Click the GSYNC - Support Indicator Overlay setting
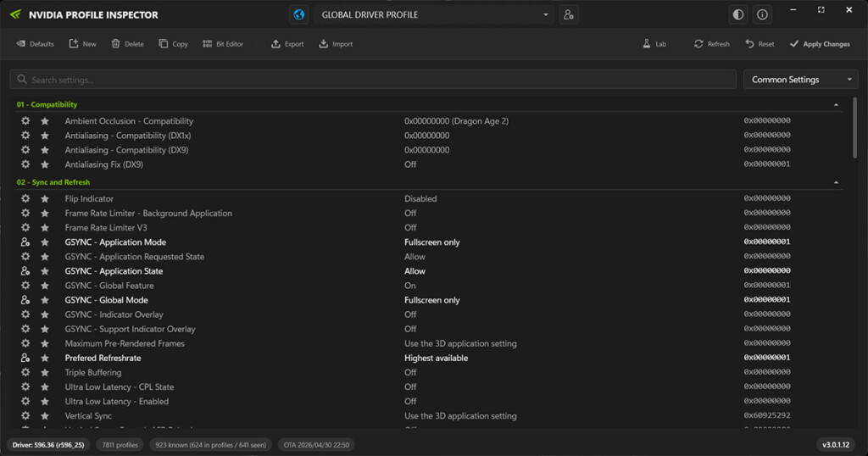Viewport: 868px width, 456px height. tap(130, 329)
